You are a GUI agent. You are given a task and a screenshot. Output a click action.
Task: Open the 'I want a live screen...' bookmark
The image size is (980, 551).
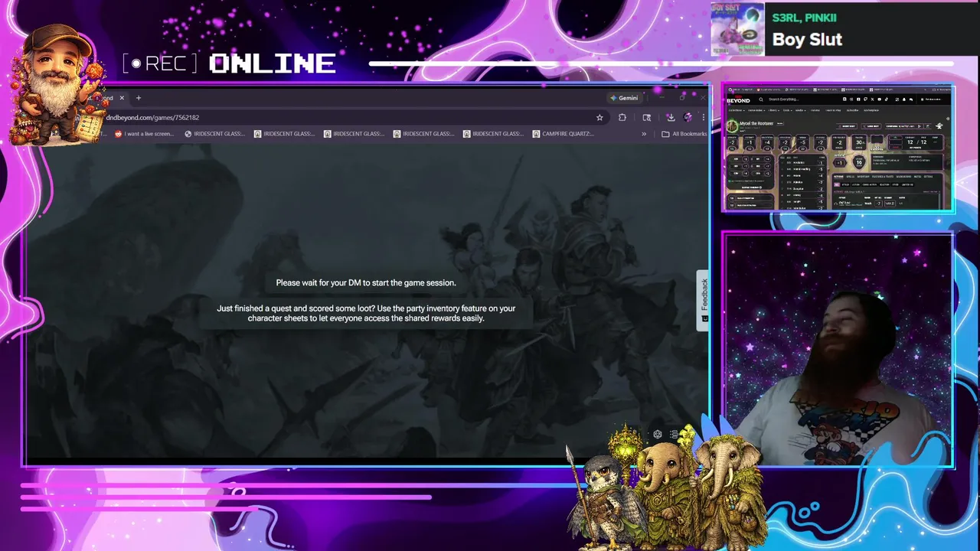point(145,134)
